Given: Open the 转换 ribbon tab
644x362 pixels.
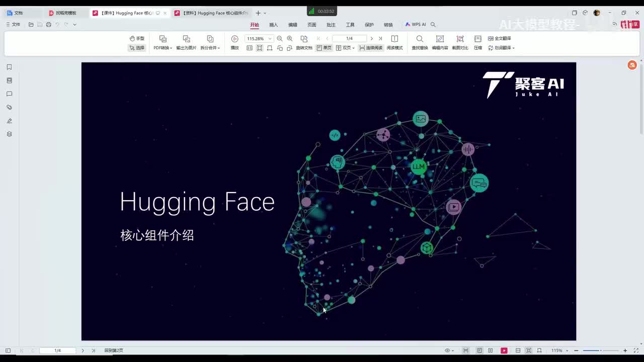Looking at the screenshot, I should click(x=388, y=25).
